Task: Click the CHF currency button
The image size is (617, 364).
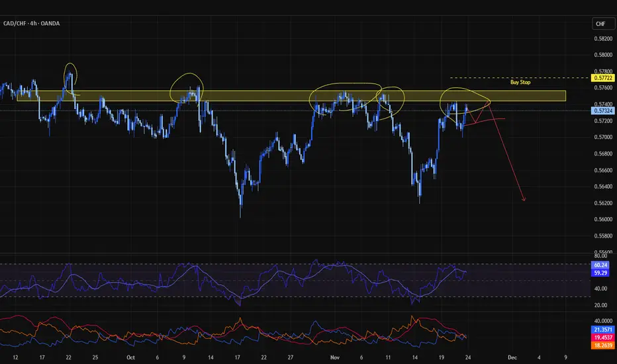Action: click(600, 24)
